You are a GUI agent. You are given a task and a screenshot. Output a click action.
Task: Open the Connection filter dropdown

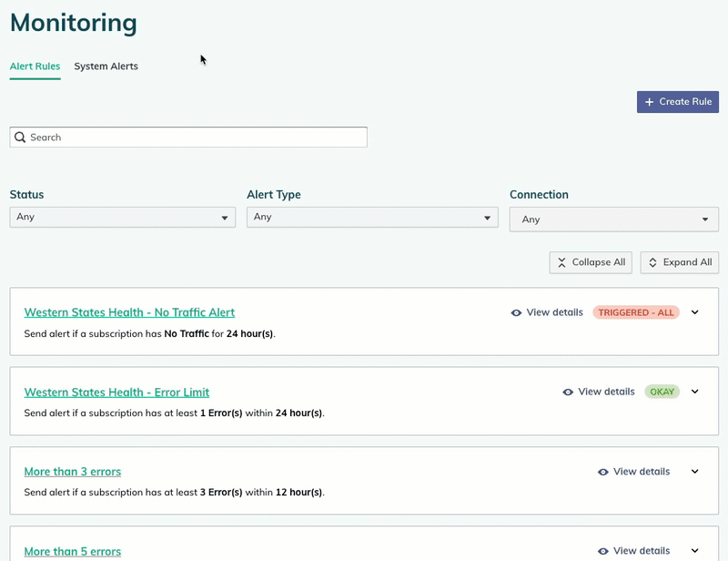(613, 219)
